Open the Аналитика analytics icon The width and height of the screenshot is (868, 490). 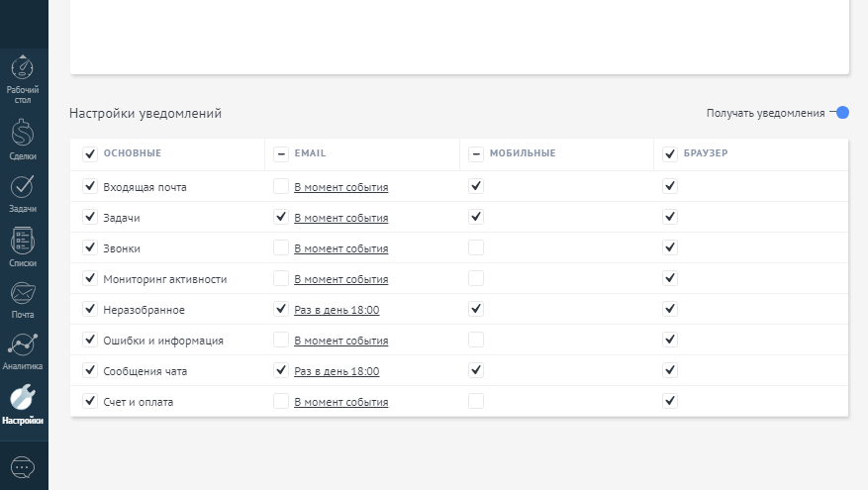click(x=23, y=344)
